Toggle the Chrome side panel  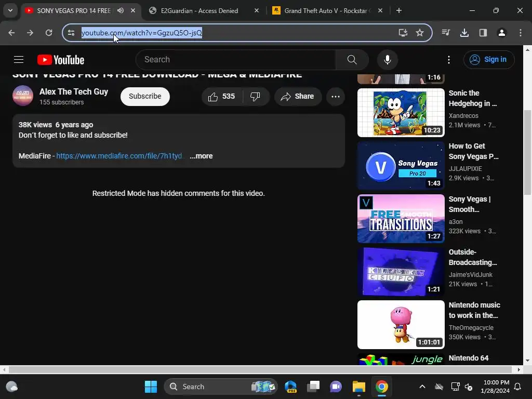483,33
